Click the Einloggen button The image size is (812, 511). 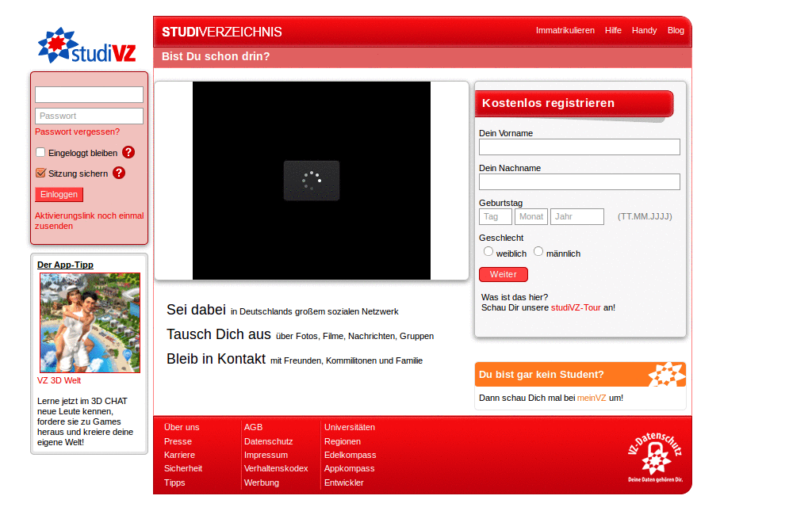coord(59,194)
